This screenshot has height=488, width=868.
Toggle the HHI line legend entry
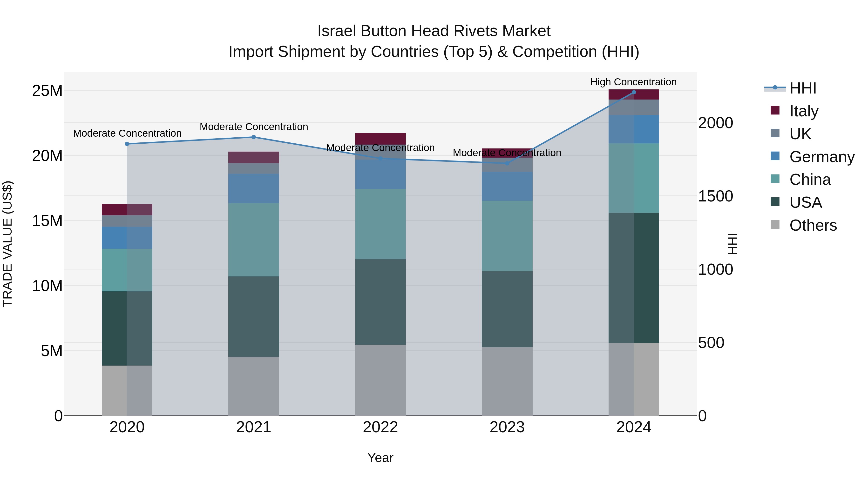(791, 88)
